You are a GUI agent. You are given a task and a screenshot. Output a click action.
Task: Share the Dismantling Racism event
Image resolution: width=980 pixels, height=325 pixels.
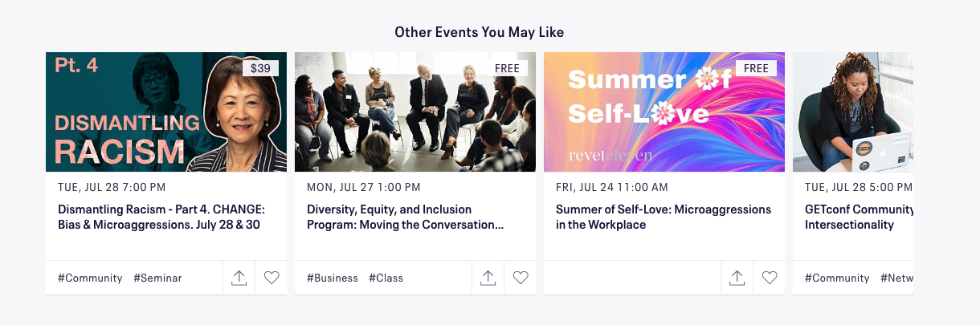[x=239, y=278]
